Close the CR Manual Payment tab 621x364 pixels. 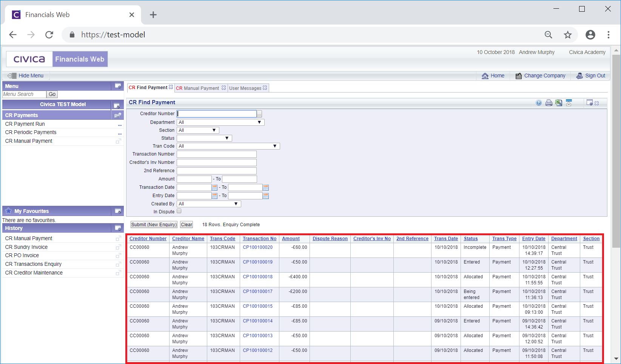[x=223, y=88]
